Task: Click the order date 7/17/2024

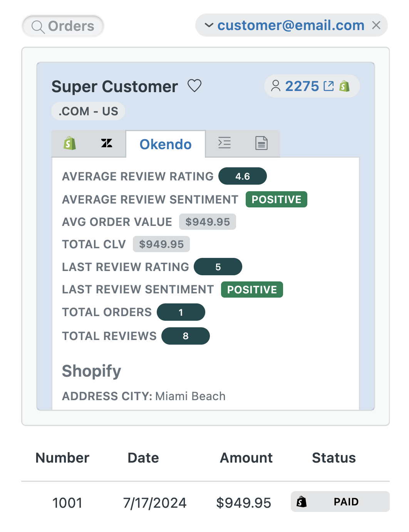Action: tap(155, 503)
